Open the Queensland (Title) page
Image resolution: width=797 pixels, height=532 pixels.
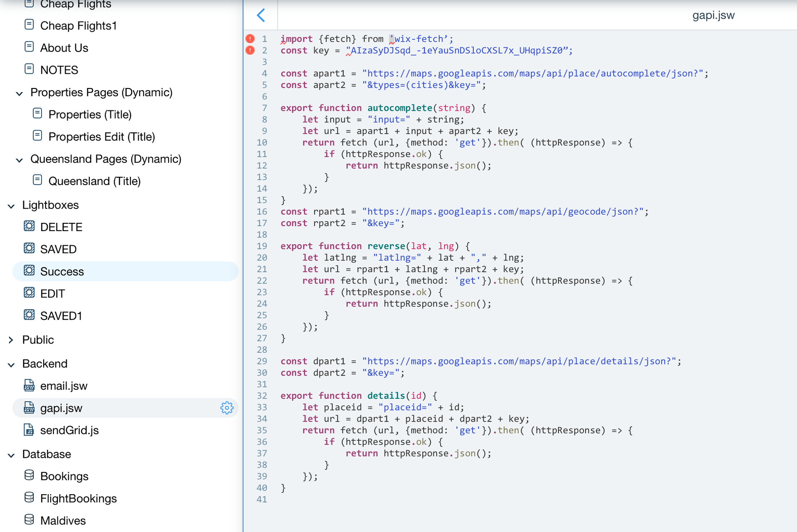(x=94, y=181)
